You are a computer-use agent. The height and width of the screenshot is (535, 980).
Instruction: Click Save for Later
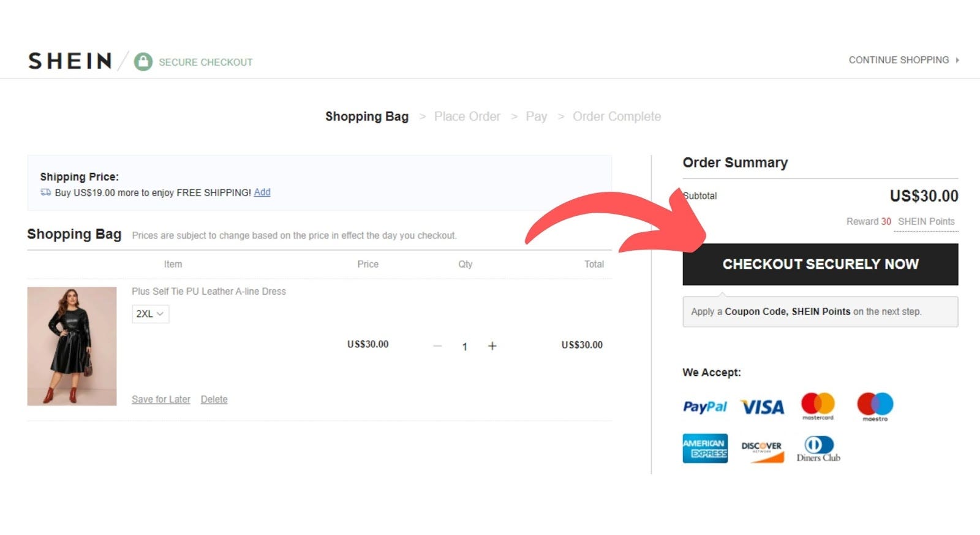coord(161,400)
